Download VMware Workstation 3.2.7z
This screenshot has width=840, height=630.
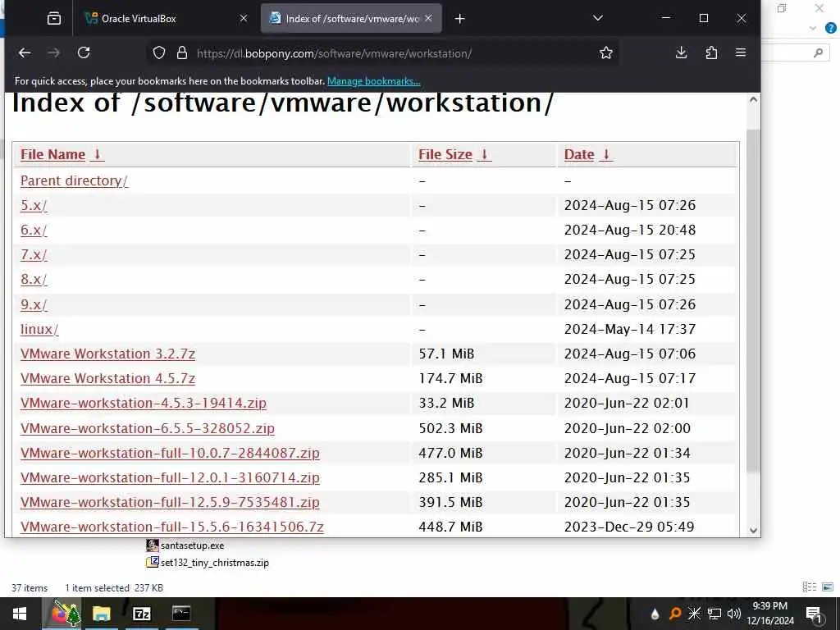click(107, 354)
